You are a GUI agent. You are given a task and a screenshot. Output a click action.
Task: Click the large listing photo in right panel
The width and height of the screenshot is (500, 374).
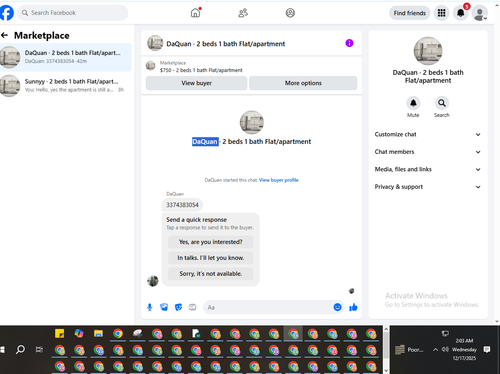point(428,51)
